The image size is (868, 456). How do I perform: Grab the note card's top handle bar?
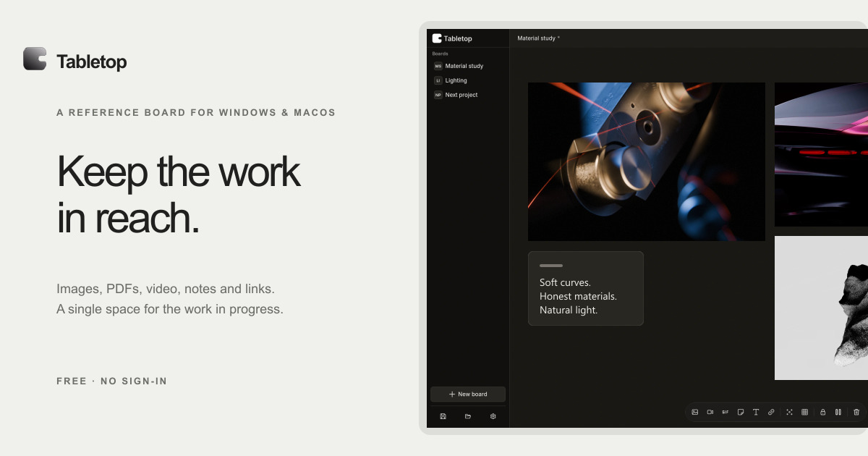click(551, 266)
